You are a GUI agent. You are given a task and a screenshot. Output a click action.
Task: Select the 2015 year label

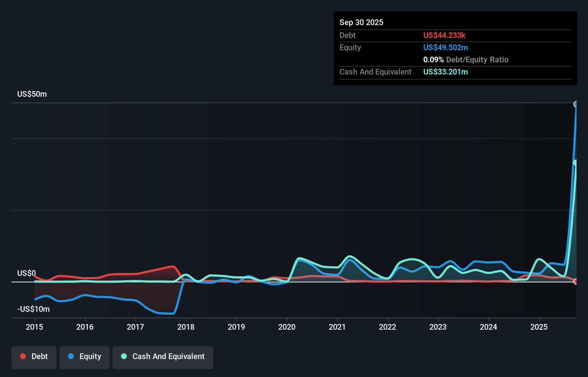click(x=34, y=327)
